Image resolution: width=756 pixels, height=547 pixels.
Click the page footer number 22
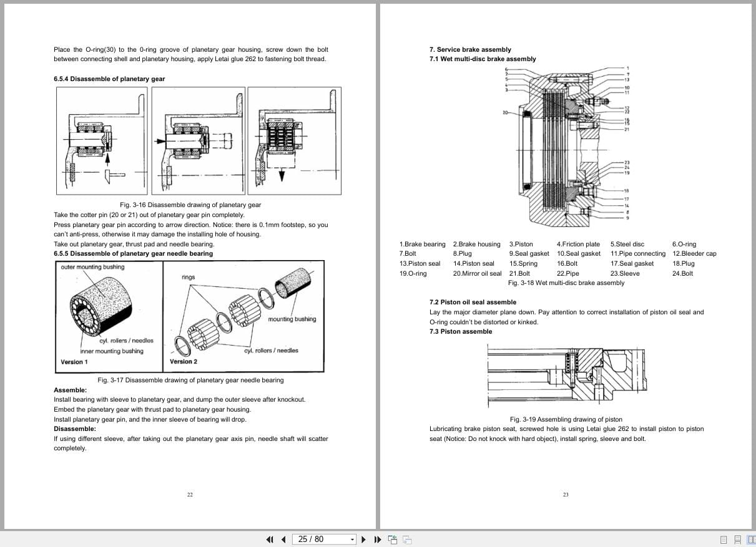(190, 494)
